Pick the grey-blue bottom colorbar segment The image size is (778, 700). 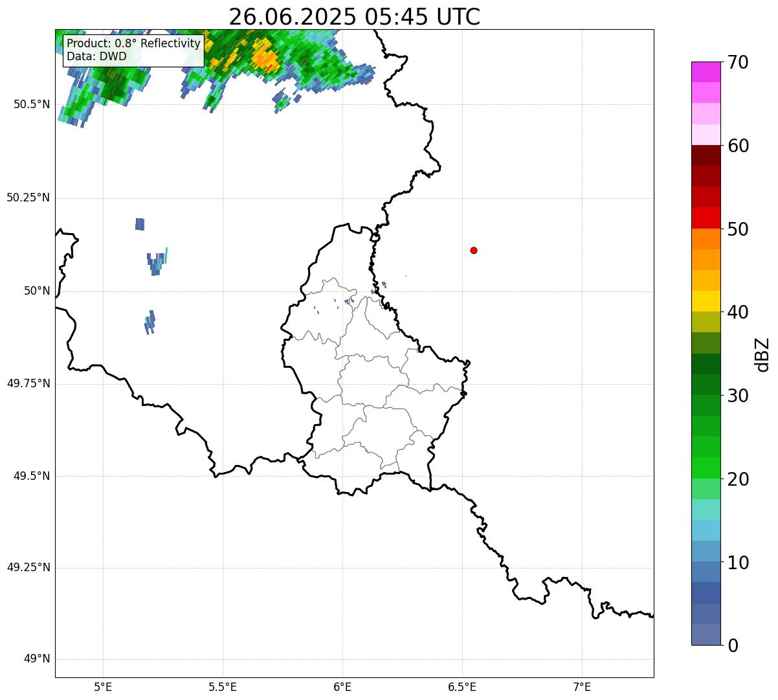click(706, 635)
